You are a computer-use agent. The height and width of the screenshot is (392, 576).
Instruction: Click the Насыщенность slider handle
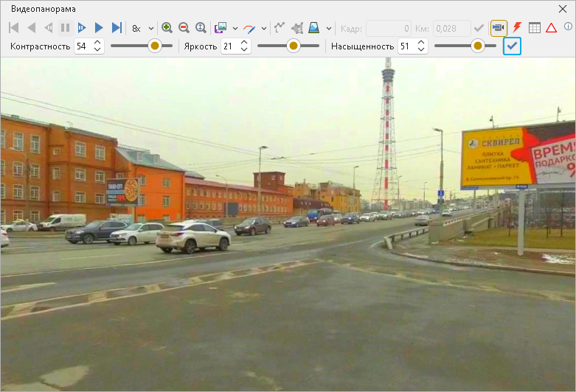pyautogui.click(x=478, y=46)
